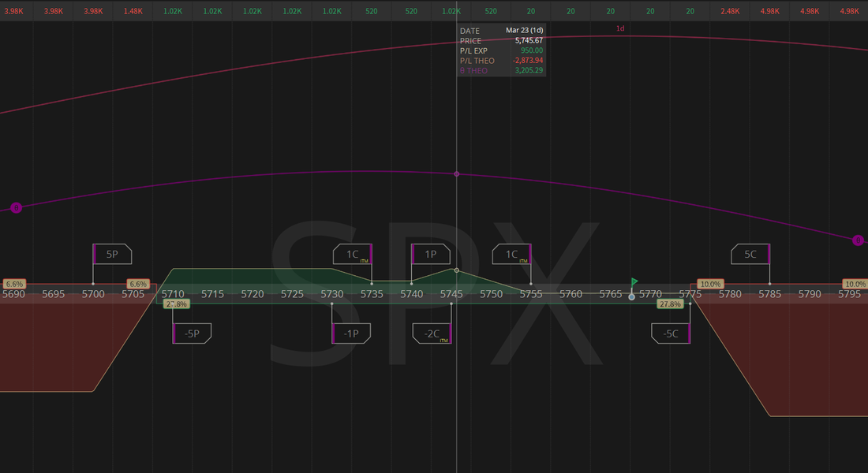Select the 1C ITM flag at 5735 strike
The height and width of the screenshot is (473, 868).
click(353, 254)
